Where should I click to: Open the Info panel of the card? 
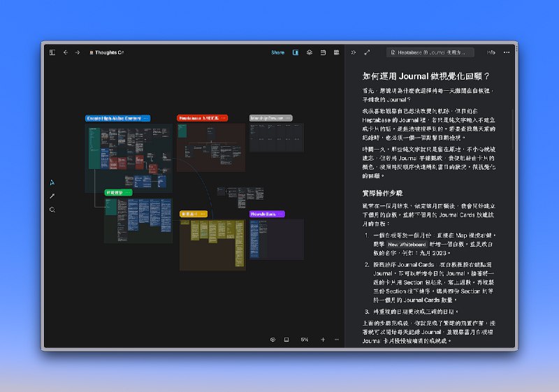pyautogui.click(x=491, y=52)
